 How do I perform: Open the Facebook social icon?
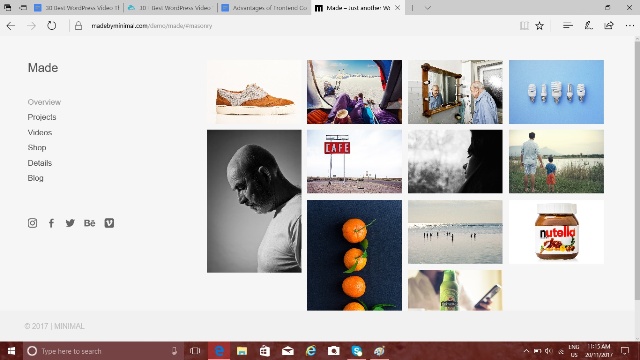pyautogui.click(x=51, y=223)
